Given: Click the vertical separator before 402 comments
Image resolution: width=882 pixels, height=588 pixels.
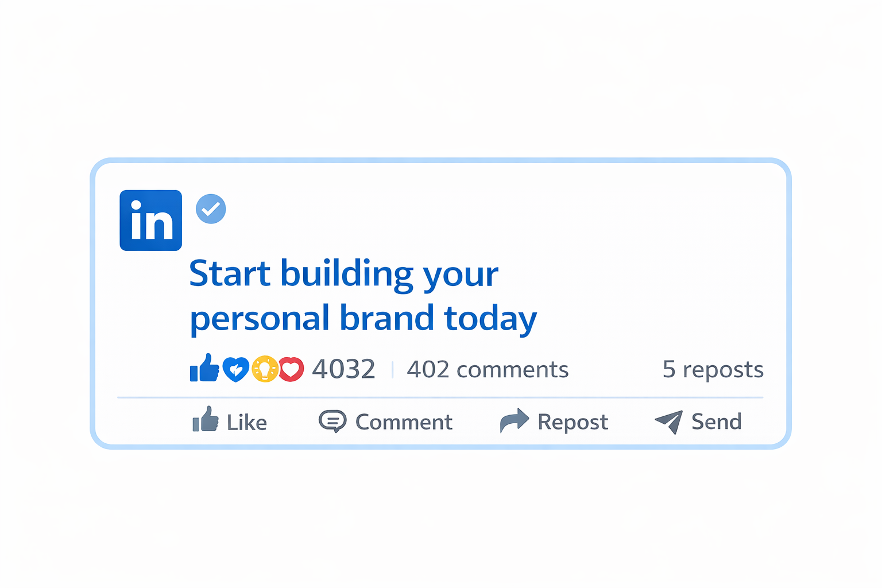Looking at the screenshot, I should pos(392,369).
